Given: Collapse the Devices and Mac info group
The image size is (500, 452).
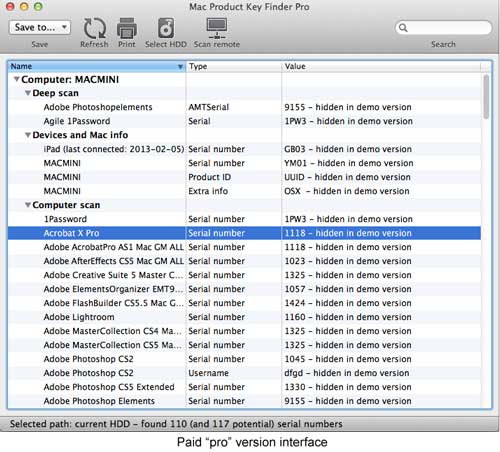Looking at the screenshot, I should click(x=28, y=135).
